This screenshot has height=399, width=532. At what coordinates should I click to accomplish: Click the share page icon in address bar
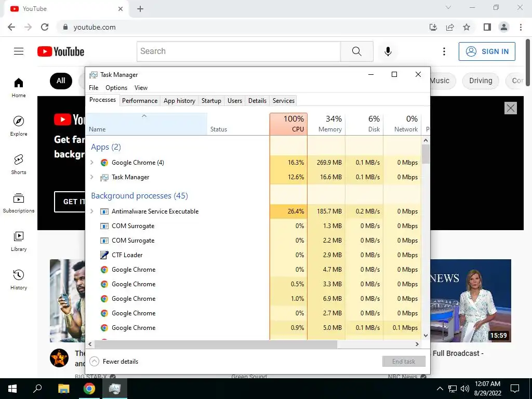(450, 27)
